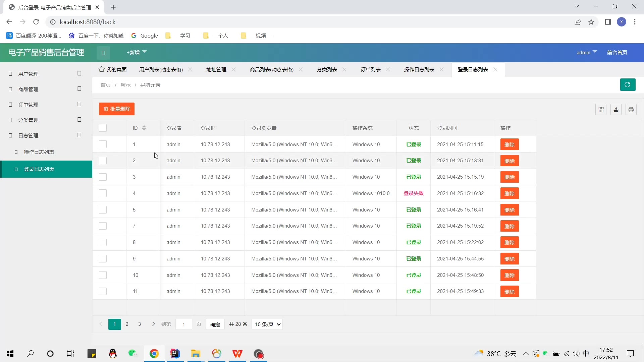644x362 pixels.
Task: Open the +新增 dropdown menu
Action: pos(137,52)
